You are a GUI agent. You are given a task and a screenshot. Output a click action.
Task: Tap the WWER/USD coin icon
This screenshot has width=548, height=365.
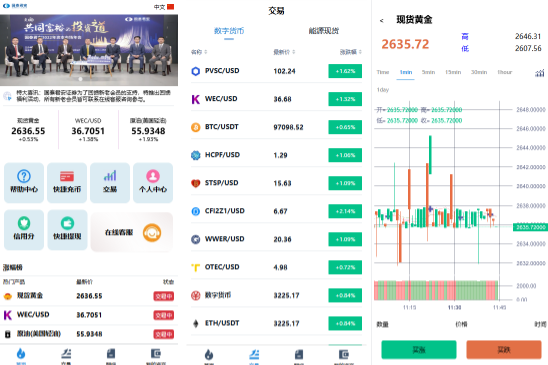point(196,239)
